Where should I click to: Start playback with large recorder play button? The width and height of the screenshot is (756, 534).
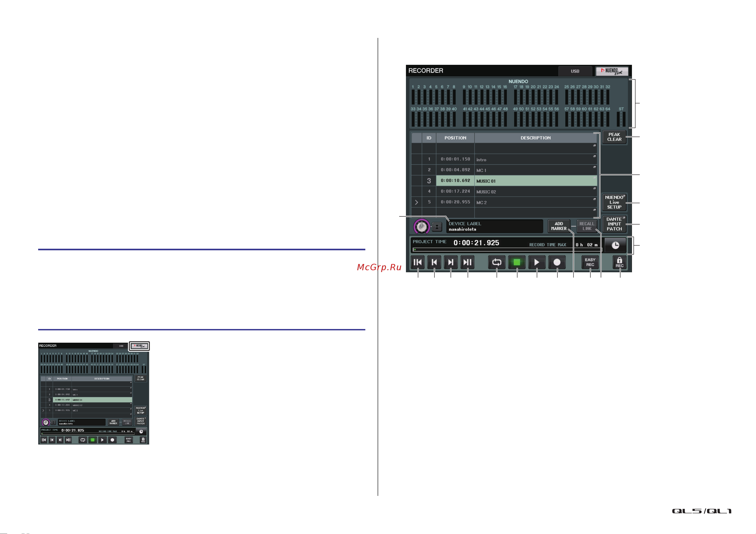[537, 262]
